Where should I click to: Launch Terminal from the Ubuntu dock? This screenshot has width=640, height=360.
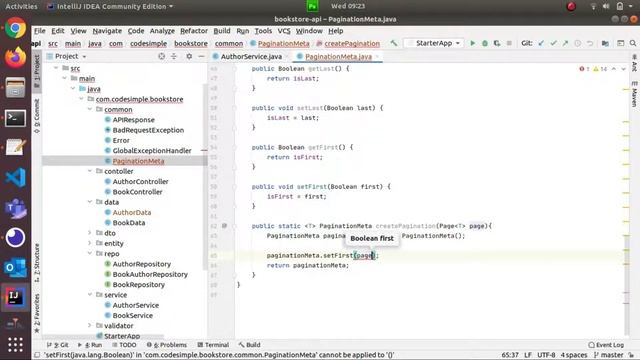tap(16, 118)
